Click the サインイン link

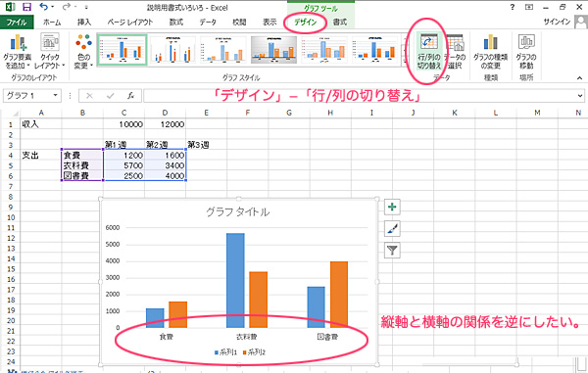(557, 22)
